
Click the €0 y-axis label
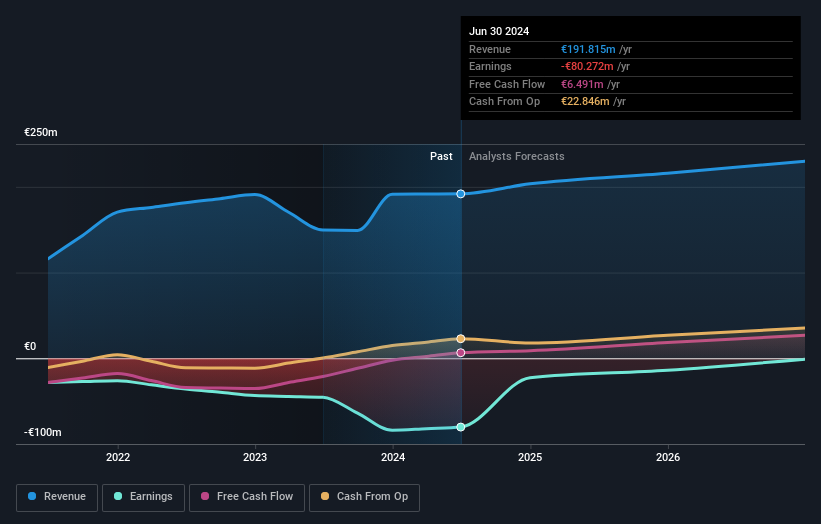click(30, 347)
